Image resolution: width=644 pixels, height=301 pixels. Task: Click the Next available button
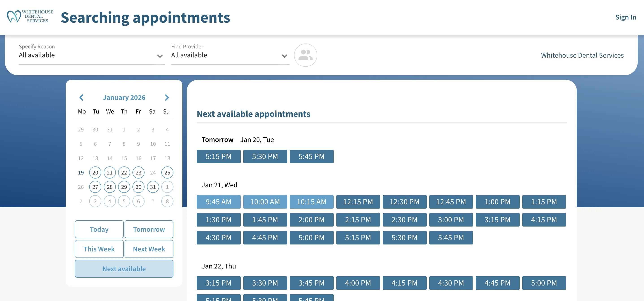pyautogui.click(x=124, y=268)
